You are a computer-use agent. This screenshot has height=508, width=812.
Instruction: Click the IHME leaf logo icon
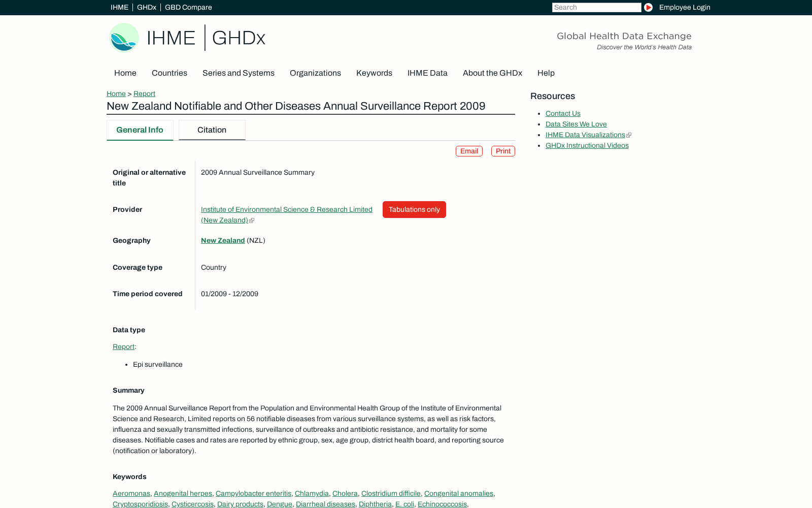coord(124,37)
